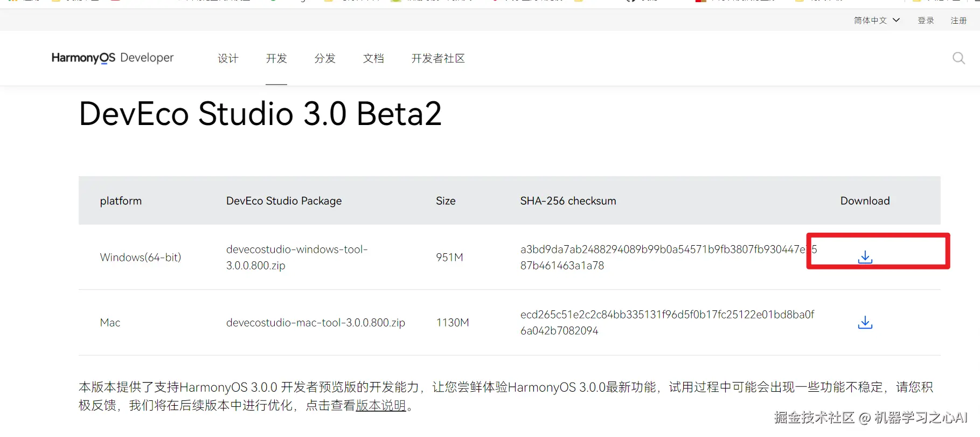The width and height of the screenshot is (980, 437).
Task: Click the Mac SHA-256 checksum text
Action: [x=667, y=322]
